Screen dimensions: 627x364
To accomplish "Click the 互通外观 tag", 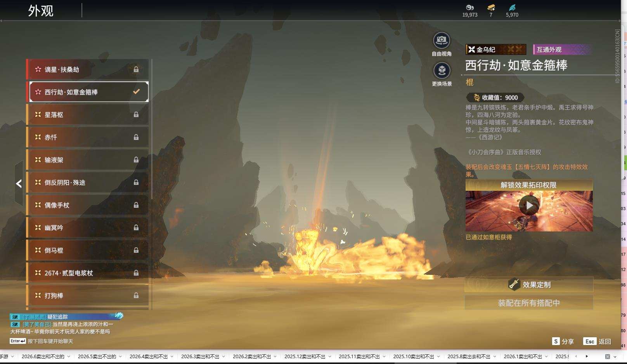I will [562, 49].
